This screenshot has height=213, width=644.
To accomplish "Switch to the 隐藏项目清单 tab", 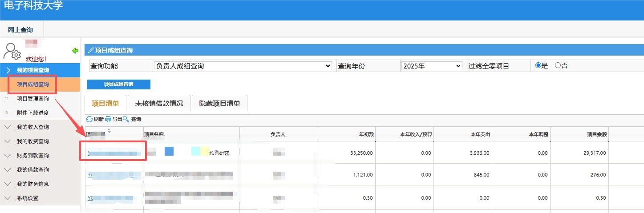I will click(x=219, y=103).
